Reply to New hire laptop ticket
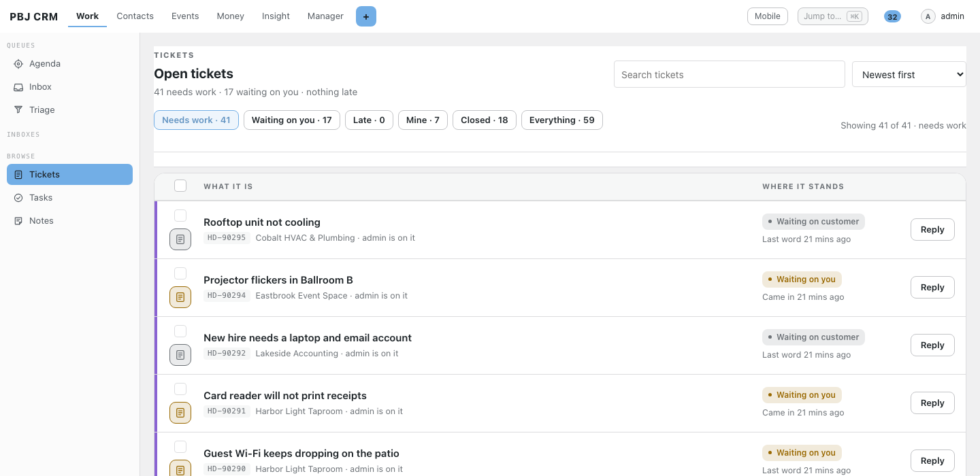 [x=932, y=345]
